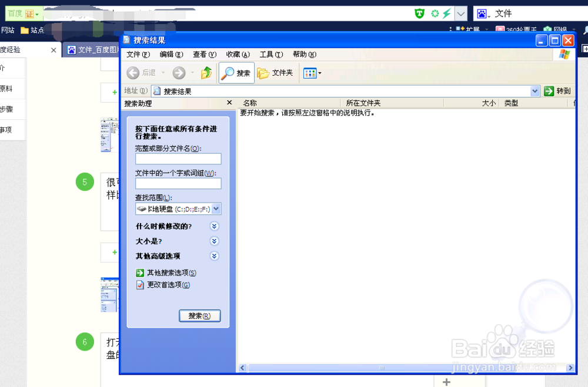The height and width of the screenshot is (387, 588).
Task: Click the 扩展 extensions button in browser
Action: point(469,29)
